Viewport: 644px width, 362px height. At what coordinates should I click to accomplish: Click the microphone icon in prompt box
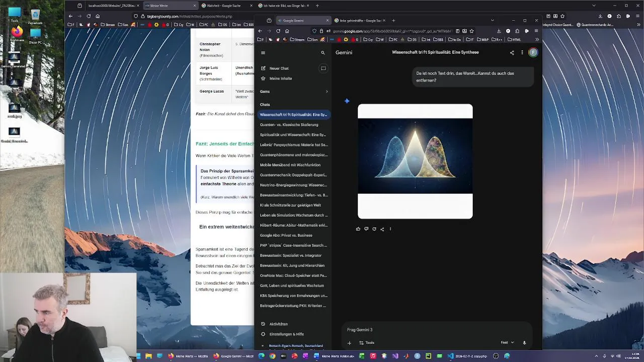[x=524, y=343]
